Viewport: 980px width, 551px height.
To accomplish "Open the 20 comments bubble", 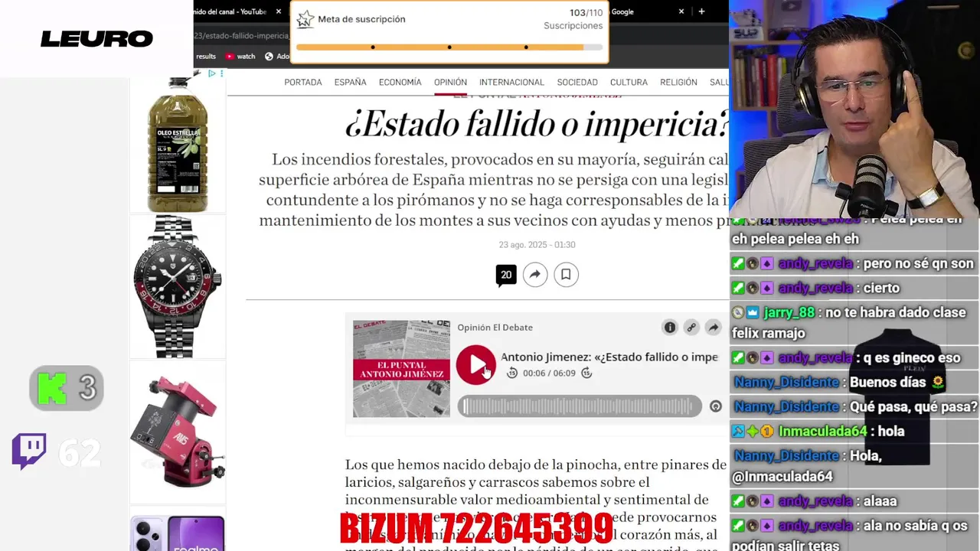I will (506, 275).
